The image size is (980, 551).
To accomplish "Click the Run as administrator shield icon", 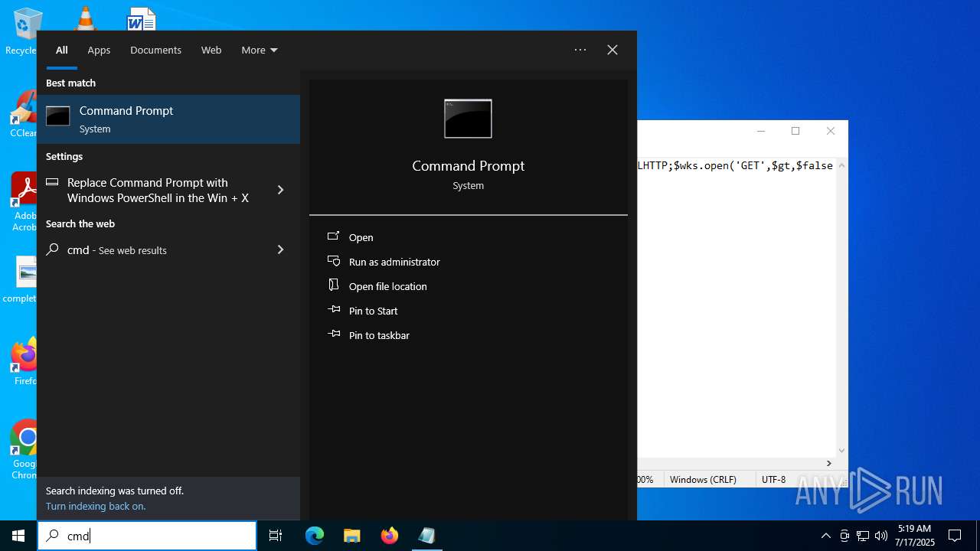I will click(x=334, y=261).
